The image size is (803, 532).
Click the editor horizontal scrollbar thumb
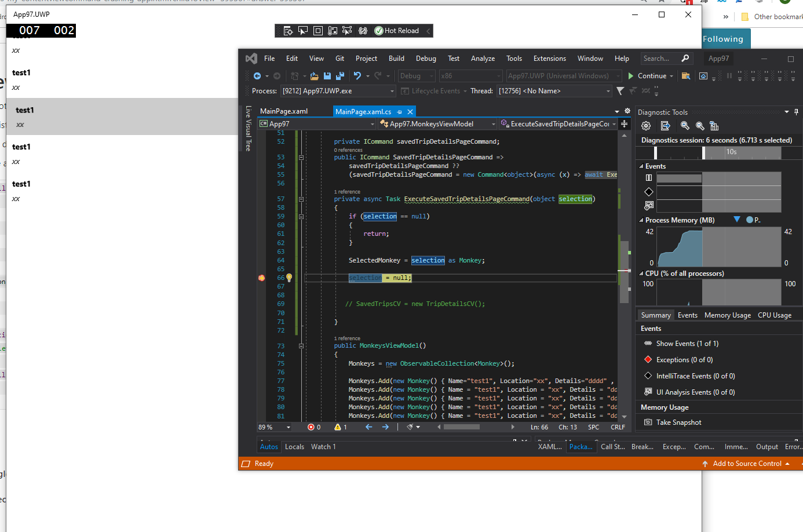click(461, 427)
